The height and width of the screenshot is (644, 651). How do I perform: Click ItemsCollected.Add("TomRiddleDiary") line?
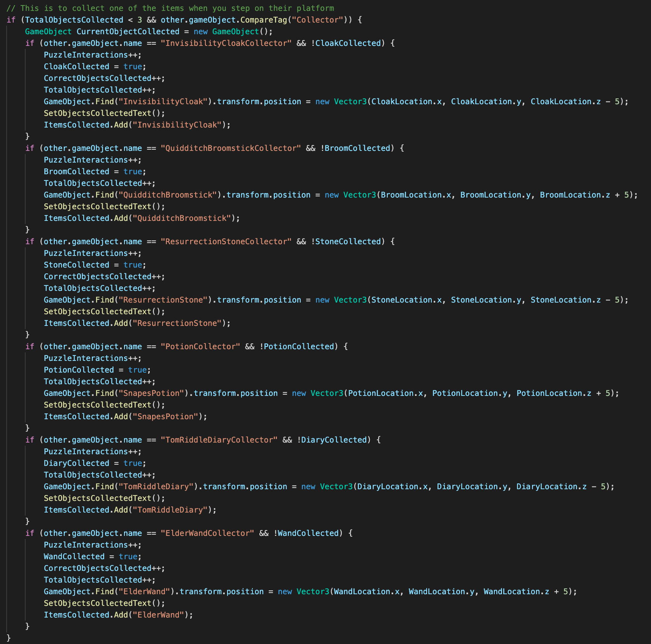[130, 510]
